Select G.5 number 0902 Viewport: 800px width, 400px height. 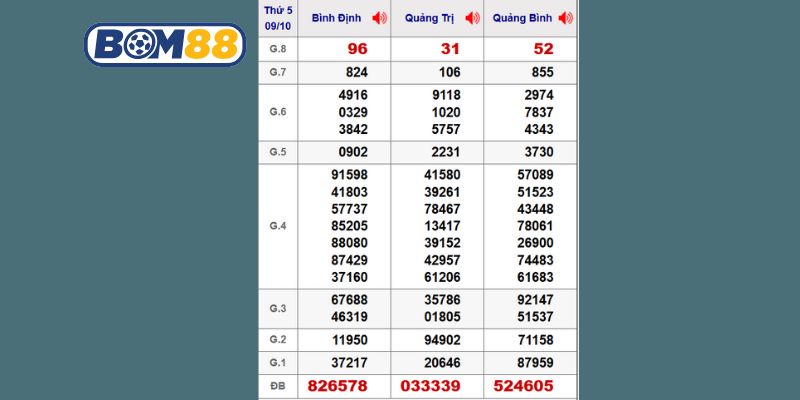pyautogui.click(x=353, y=152)
